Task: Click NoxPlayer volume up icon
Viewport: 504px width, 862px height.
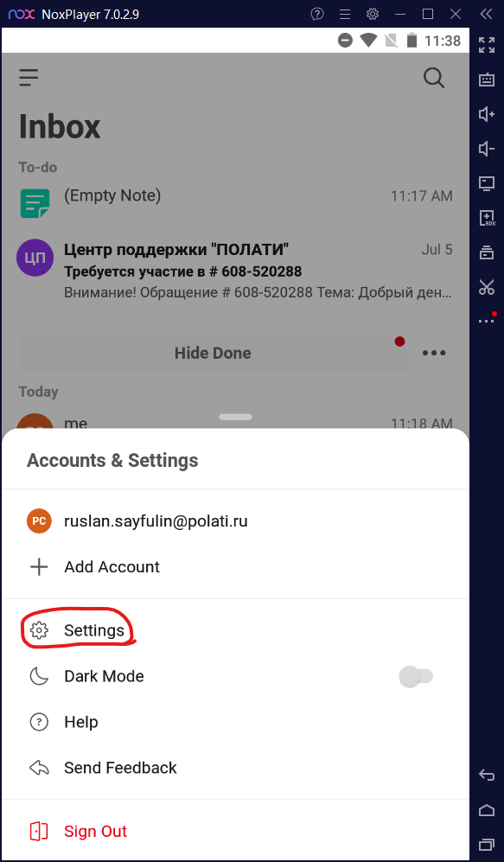Action: coord(487,114)
